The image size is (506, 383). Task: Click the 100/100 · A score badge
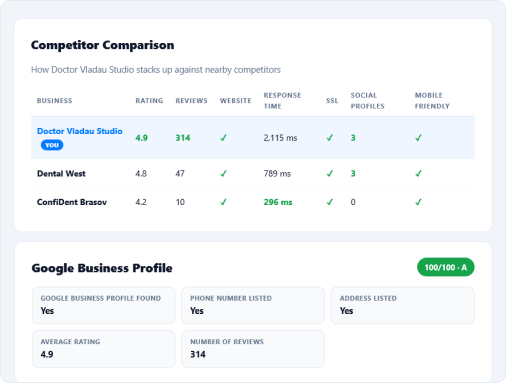pos(445,267)
